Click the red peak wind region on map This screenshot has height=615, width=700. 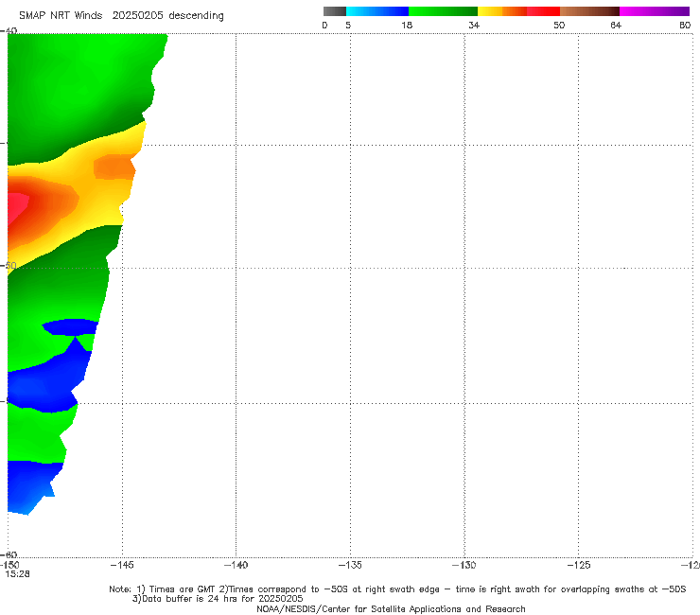(x=17, y=207)
